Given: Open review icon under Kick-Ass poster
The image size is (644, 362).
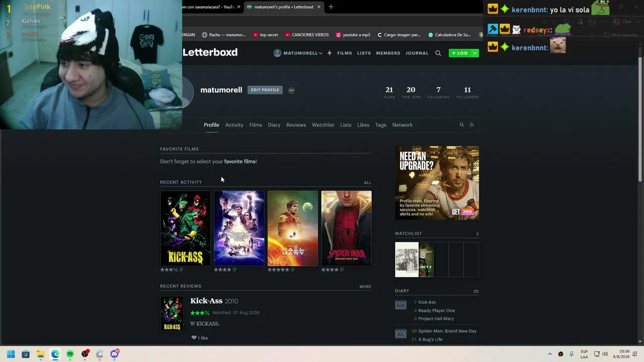Looking at the screenshot, I should click(x=181, y=269).
